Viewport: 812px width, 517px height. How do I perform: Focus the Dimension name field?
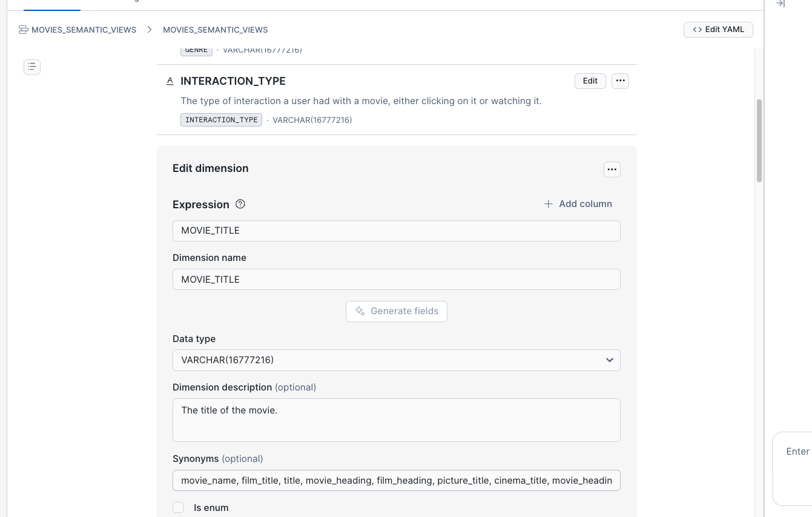[x=397, y=280]
